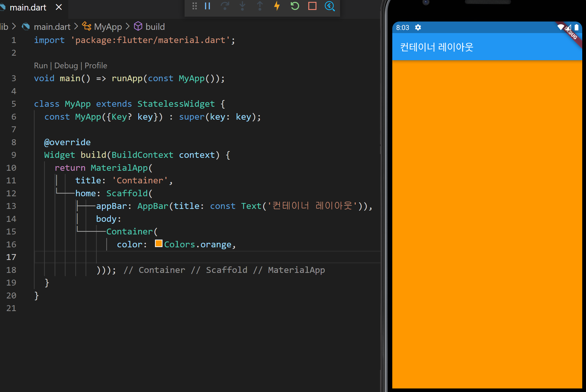Close the main.dart tab
Image resolution: width=586 pixels, height=392 pixels.
click(x=59, y=7)
